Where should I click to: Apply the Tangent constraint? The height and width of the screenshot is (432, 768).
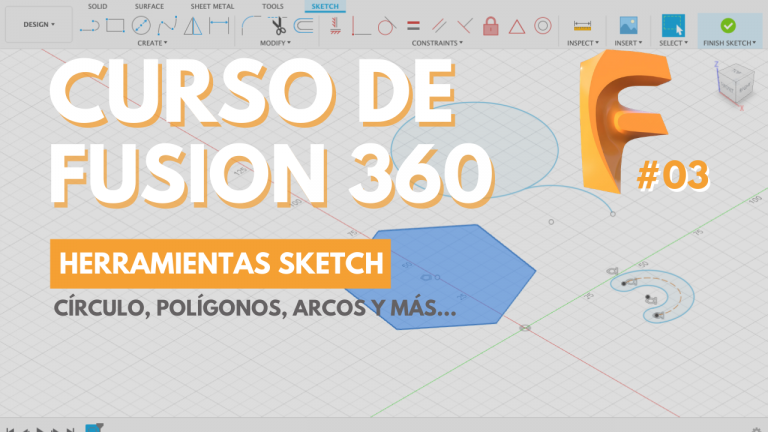point(386,25)
